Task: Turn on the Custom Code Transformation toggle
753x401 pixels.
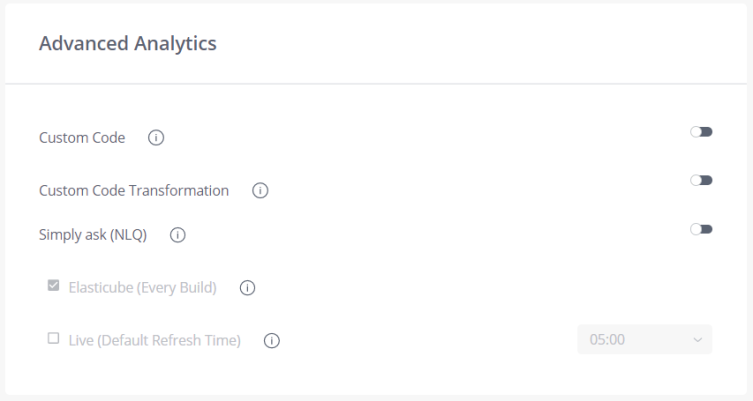Action: (x=701, y=181)
